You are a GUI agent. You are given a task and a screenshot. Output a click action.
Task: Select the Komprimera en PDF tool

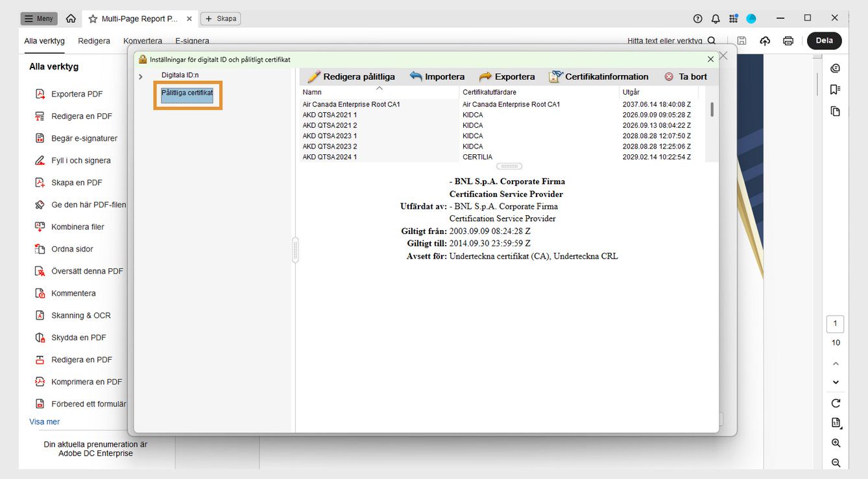point(78,382)
